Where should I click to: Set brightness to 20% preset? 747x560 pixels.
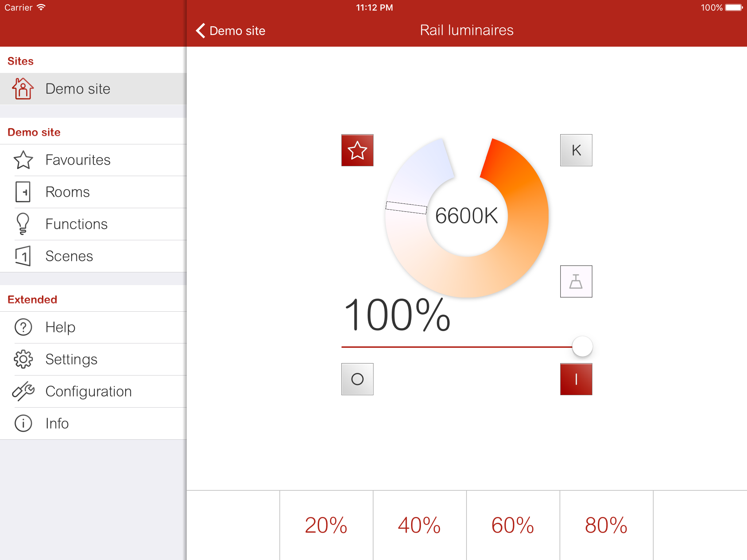coord(326,525)
